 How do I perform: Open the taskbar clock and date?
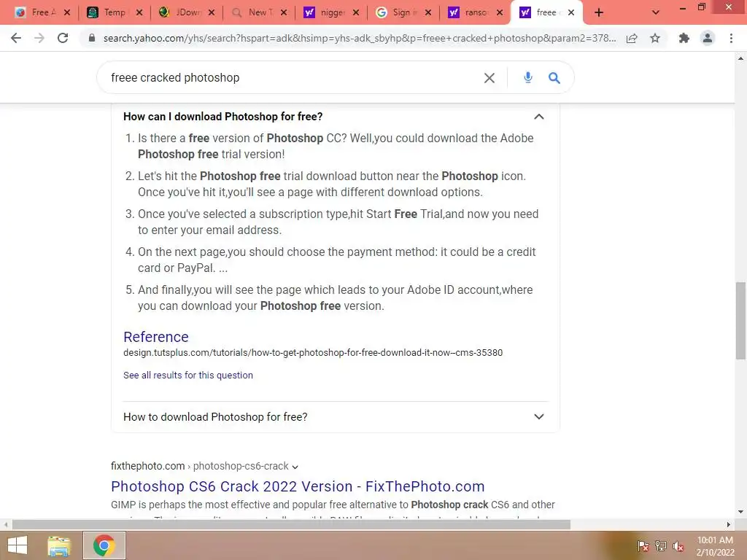tap(715, 546)
